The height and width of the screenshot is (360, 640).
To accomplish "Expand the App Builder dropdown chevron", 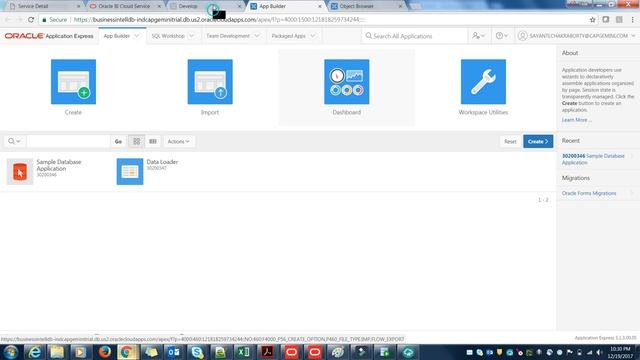I will [137, 36].
